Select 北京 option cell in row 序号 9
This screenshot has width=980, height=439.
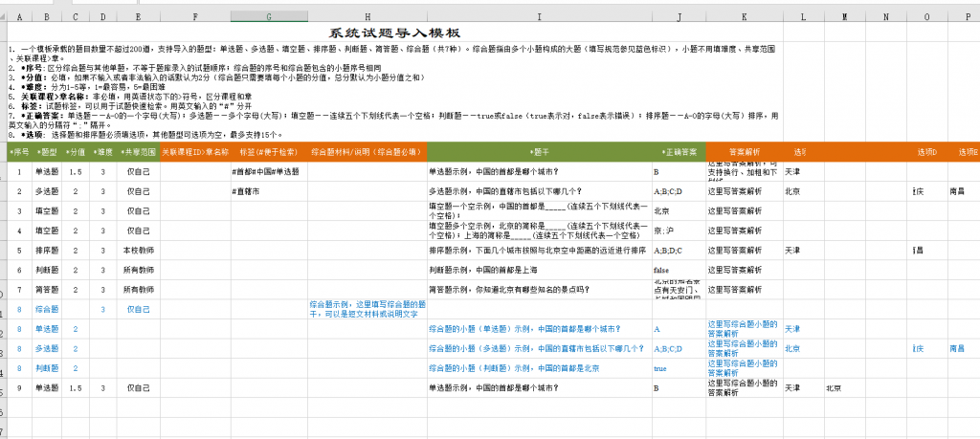[x=843, y=387]
